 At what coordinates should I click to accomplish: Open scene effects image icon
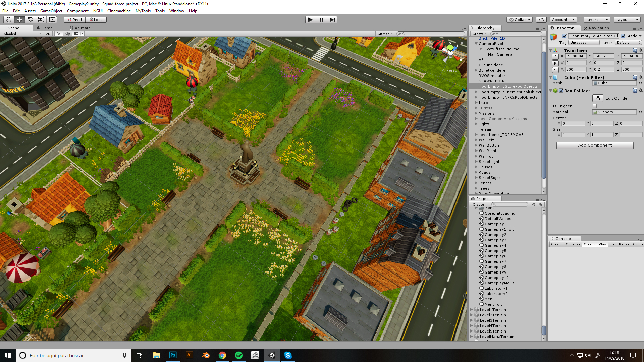click(x=76, y=34)
